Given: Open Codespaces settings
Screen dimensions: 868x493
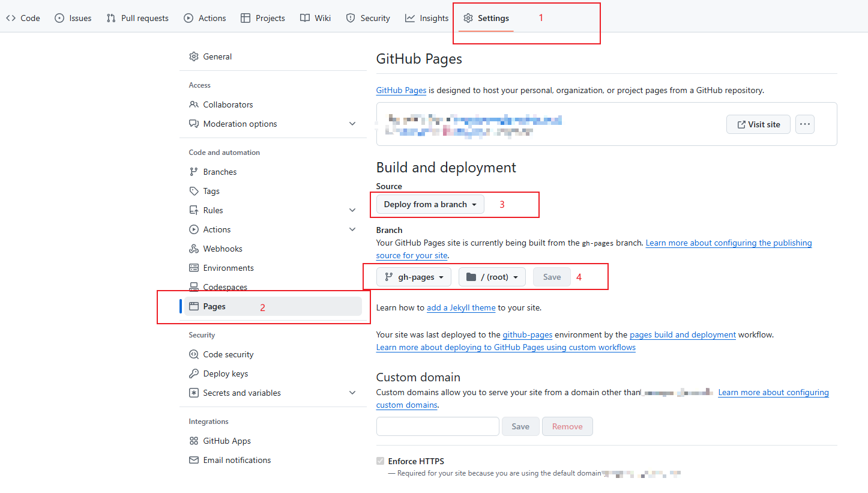Looking at the screenshot, I should pos(273,287).
